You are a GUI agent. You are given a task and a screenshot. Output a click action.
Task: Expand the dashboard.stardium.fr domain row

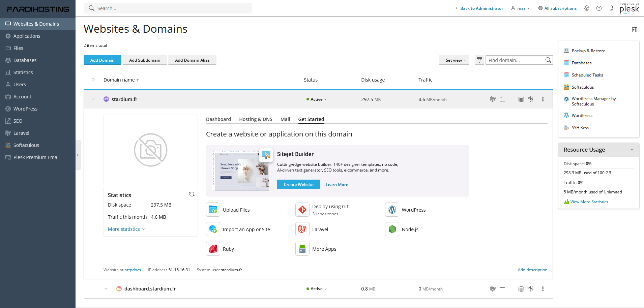(106, 289)
